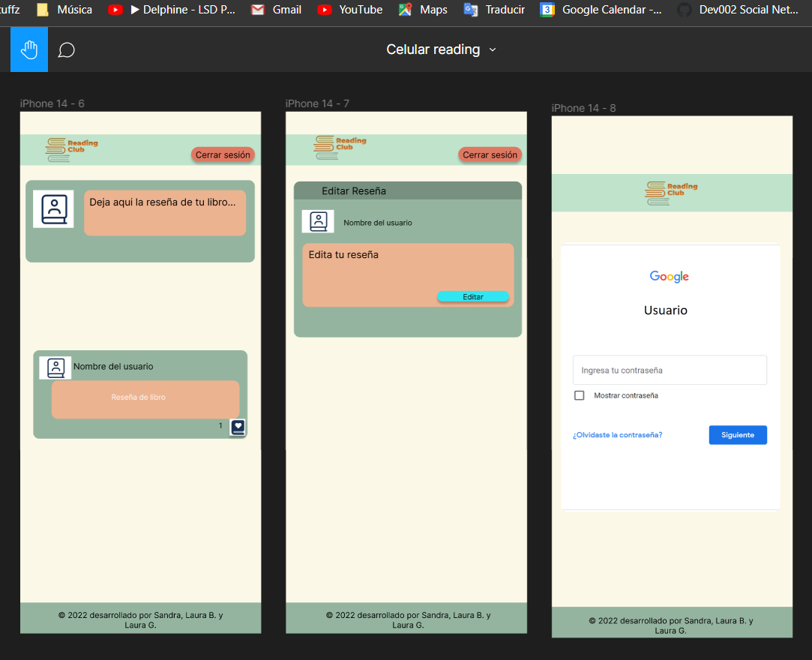Click the Google logo on the sign-in screen
This screenshot has width=812, height=660.
(x=669, y=276)
